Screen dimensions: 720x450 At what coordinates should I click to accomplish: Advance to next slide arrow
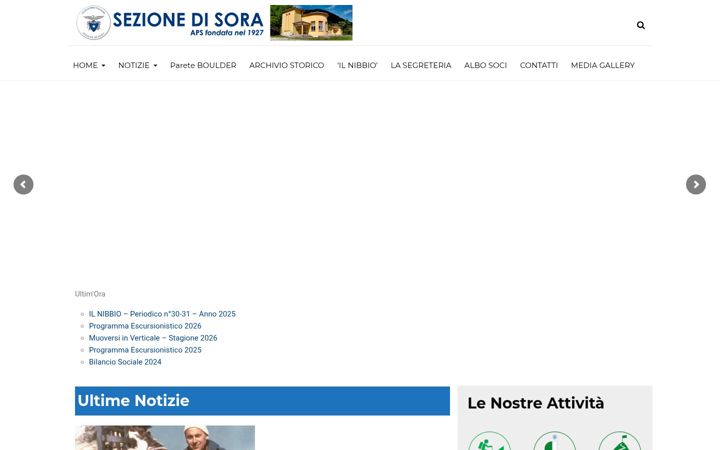[696, 185]
